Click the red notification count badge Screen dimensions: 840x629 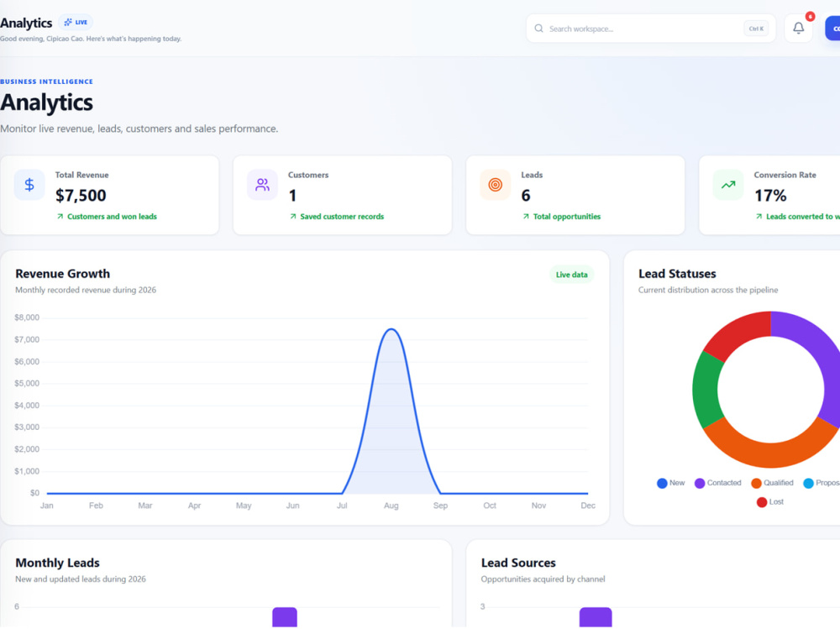coord(810,17)
